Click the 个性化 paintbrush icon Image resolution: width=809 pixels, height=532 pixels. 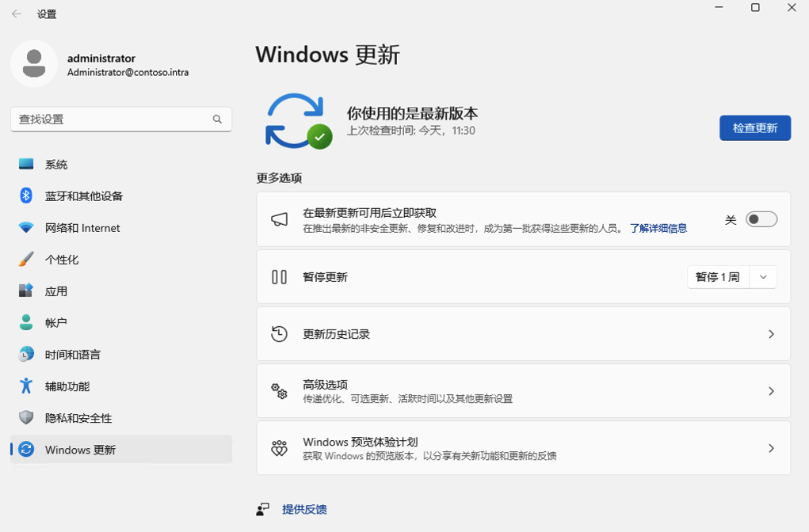[25, 259]
